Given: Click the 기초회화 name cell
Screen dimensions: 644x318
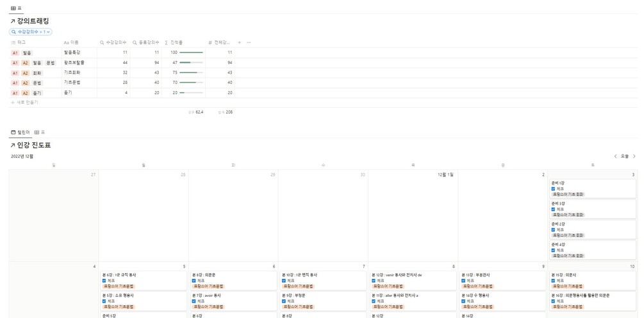Looking at the screenshot, I should [79, 72].
